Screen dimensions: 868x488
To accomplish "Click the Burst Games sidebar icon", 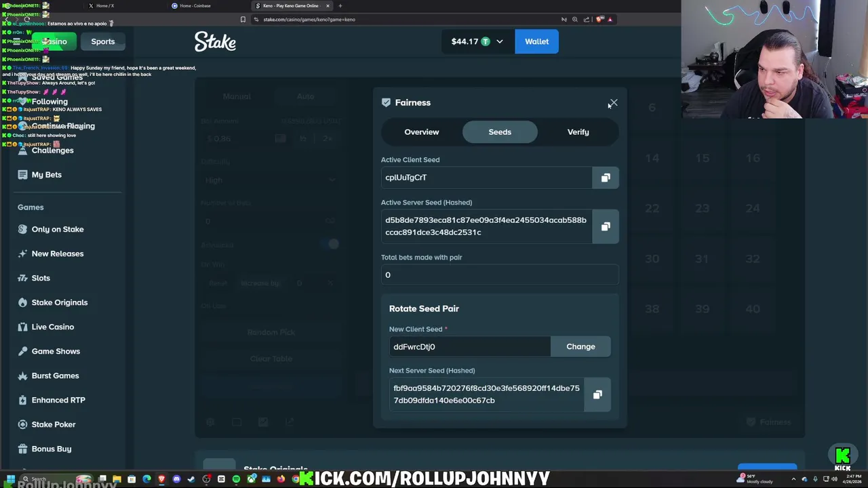I will [22, 375].
